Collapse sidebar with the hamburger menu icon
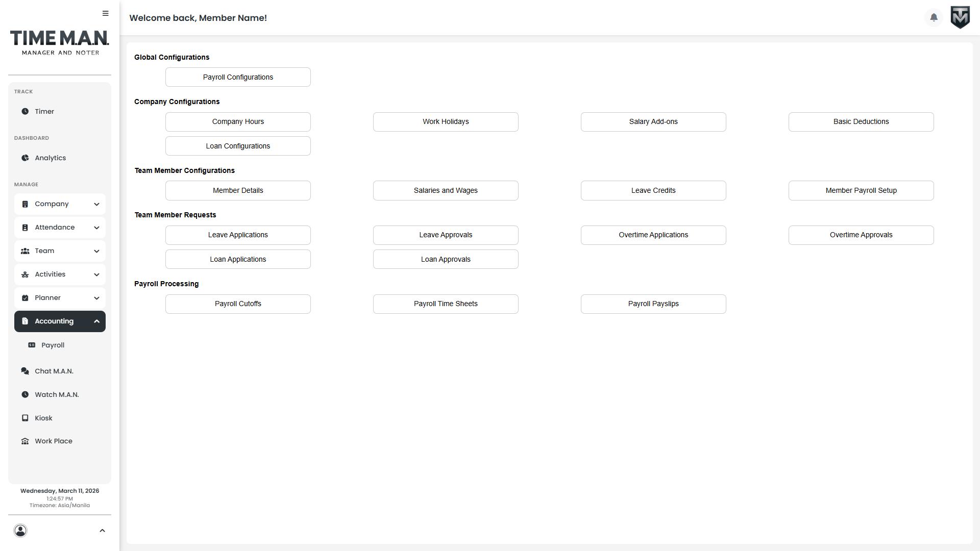 (x=105, y=13)
